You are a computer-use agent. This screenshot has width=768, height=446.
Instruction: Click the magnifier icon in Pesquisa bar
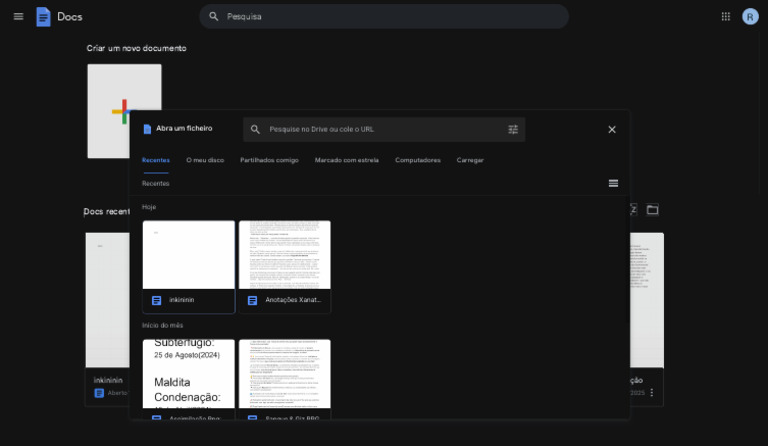(214, 17)
